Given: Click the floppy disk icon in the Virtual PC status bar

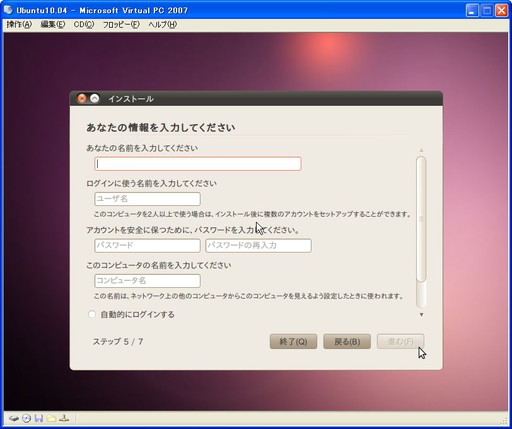Looking at the screenshot, I should tap(39, 418).
